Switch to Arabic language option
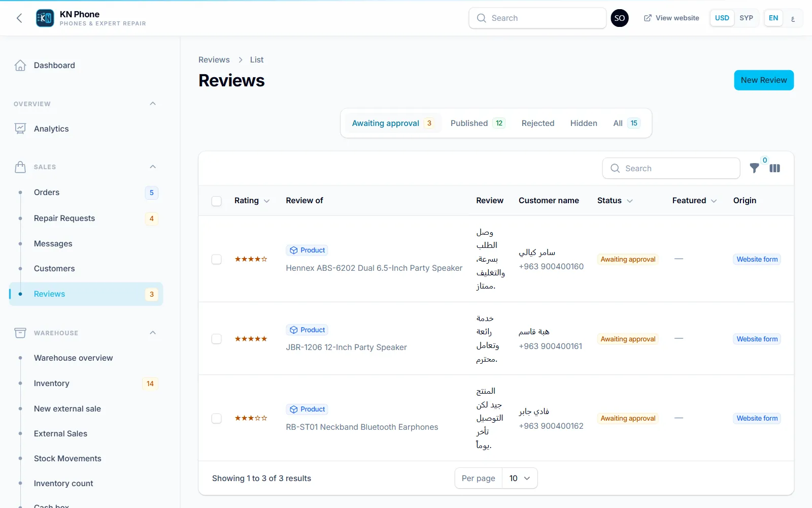This screenshot has width=812, height=508. tap(793, 18)
